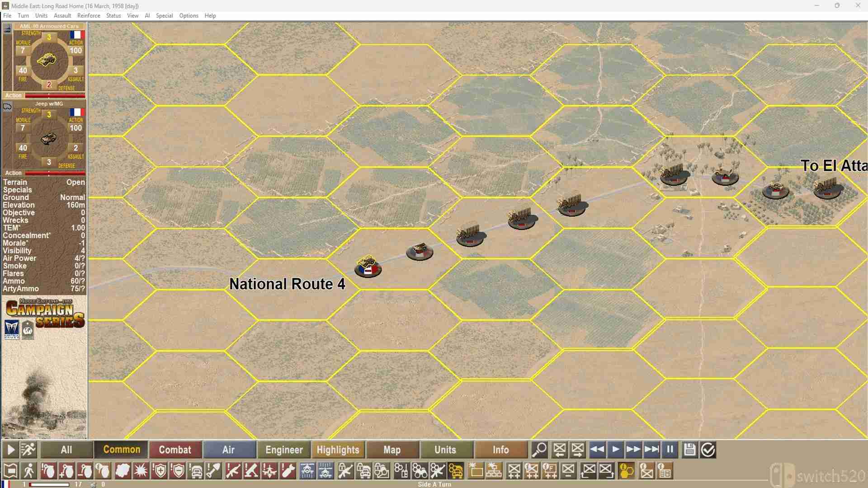The height and width of the screenshot is (488, 868).
Task: Click the running soldier icon
Action: (28, 450)
